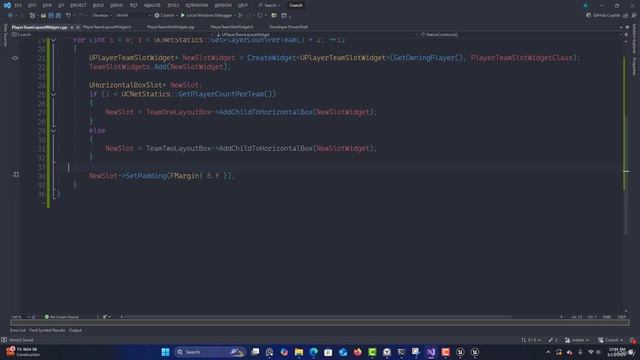
Task: Click the Windows taskbar Search box
Action: click(x=210, y=352)
